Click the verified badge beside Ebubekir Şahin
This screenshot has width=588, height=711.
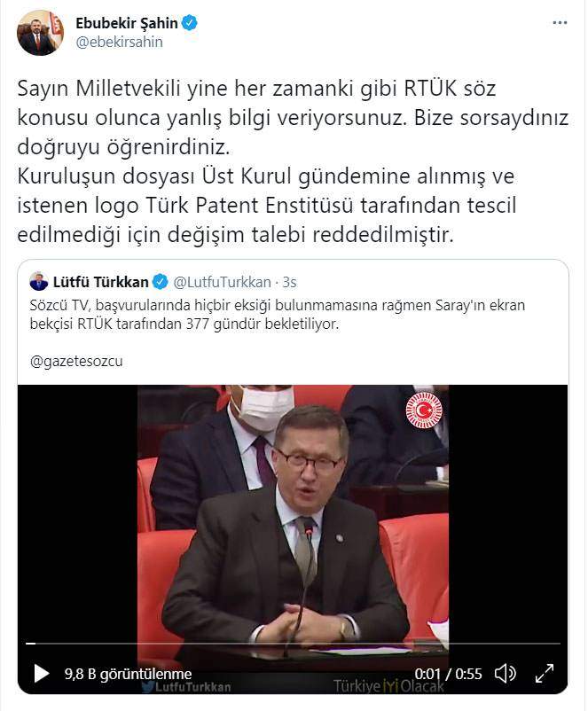click(190, 23)
